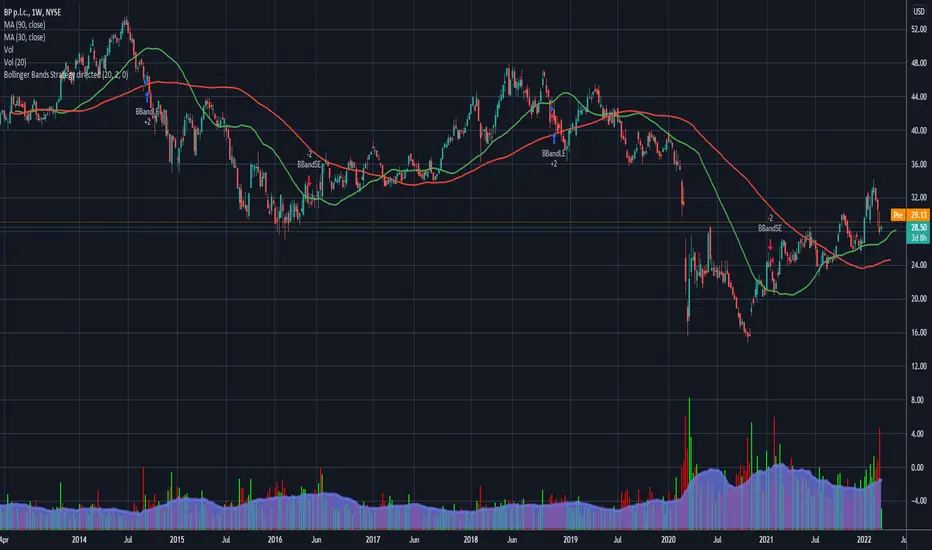Click the 2015 label on time axis
932x550 pixels.
tap(177, 540)
